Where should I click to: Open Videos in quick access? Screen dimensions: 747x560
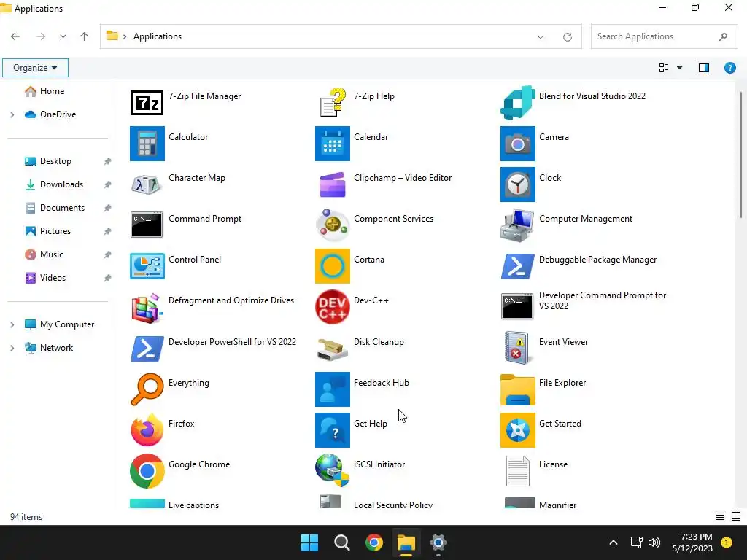[x=53, y=278]
